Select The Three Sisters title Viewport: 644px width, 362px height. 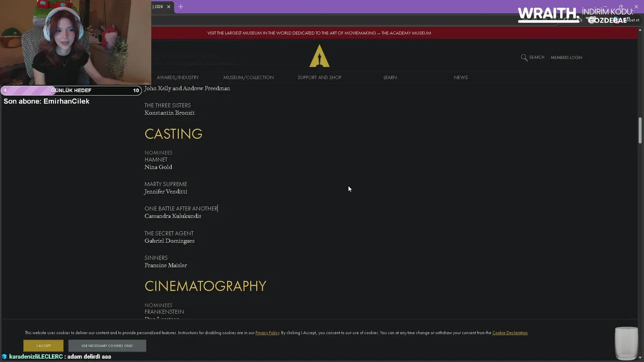tap(168, 106)
